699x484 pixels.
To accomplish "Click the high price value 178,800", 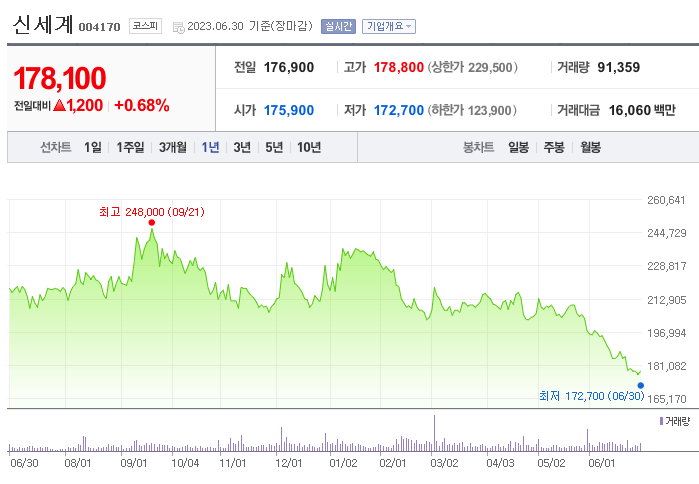I will click(x=399, y=67).
